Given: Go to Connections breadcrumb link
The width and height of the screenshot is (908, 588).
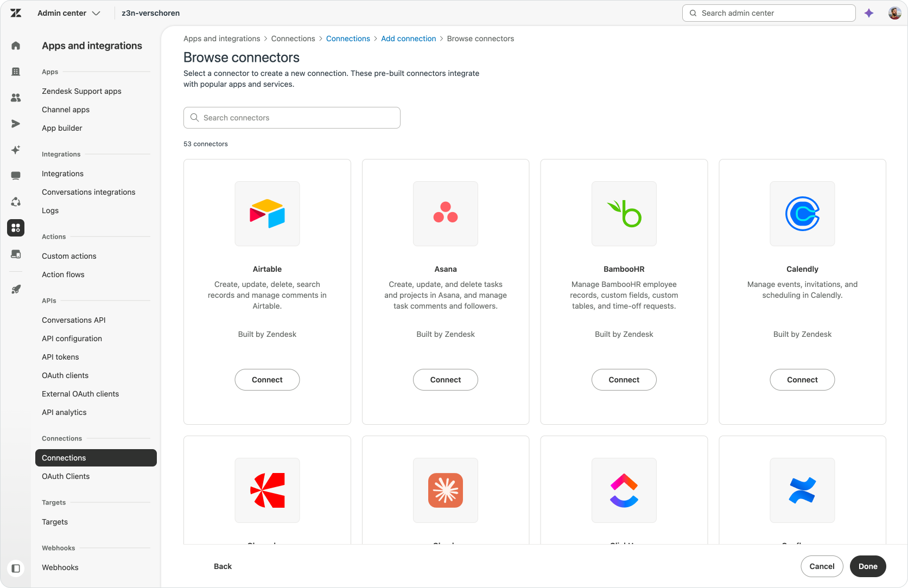Looking at the screenshot, I should tap(348, 39).
